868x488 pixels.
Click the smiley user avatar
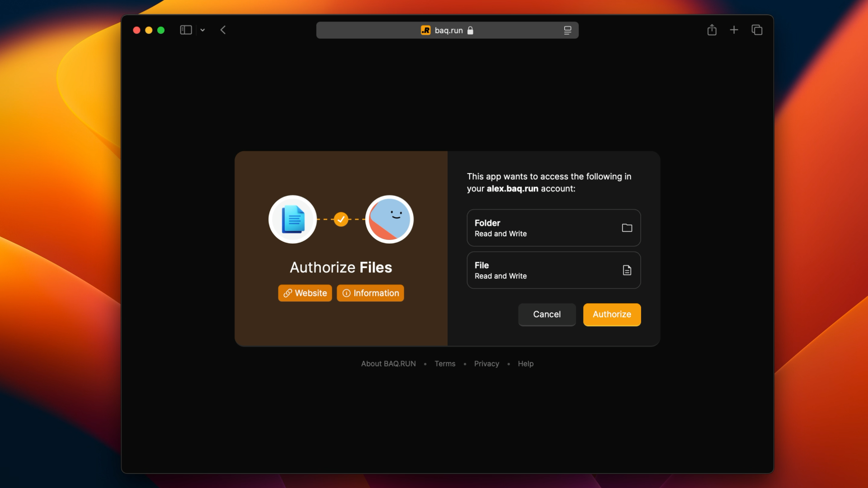point(389,219)
